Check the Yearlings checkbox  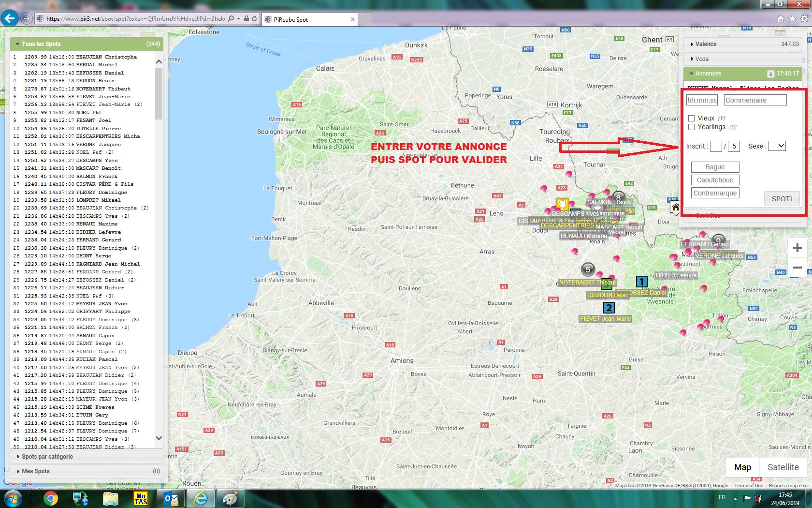691,127
